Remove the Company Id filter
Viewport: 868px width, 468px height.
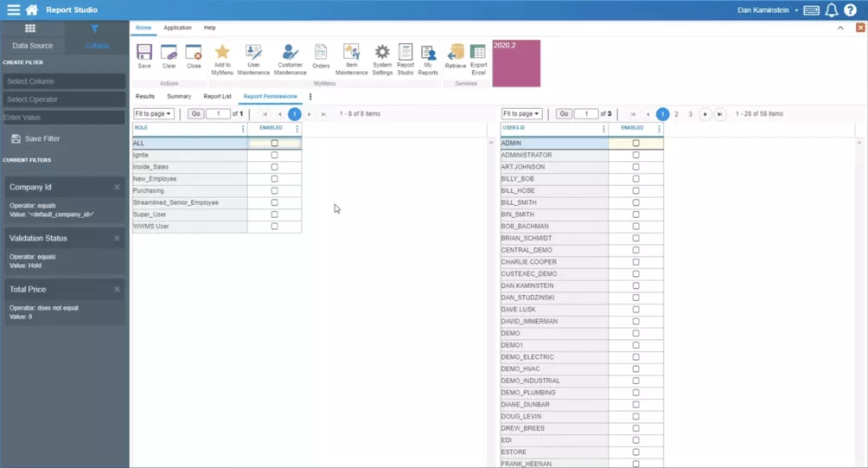tap(117, 187)
